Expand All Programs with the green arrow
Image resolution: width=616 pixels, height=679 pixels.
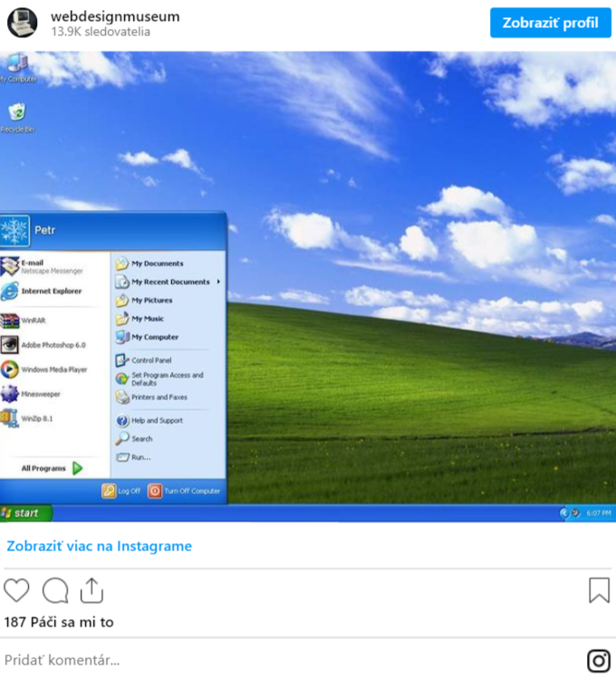(78, 468)
